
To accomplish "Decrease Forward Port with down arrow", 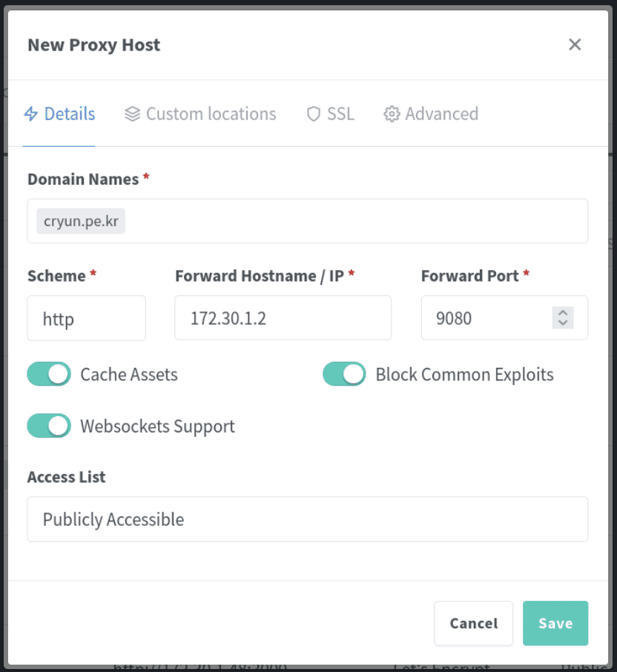I will [563, 323].
